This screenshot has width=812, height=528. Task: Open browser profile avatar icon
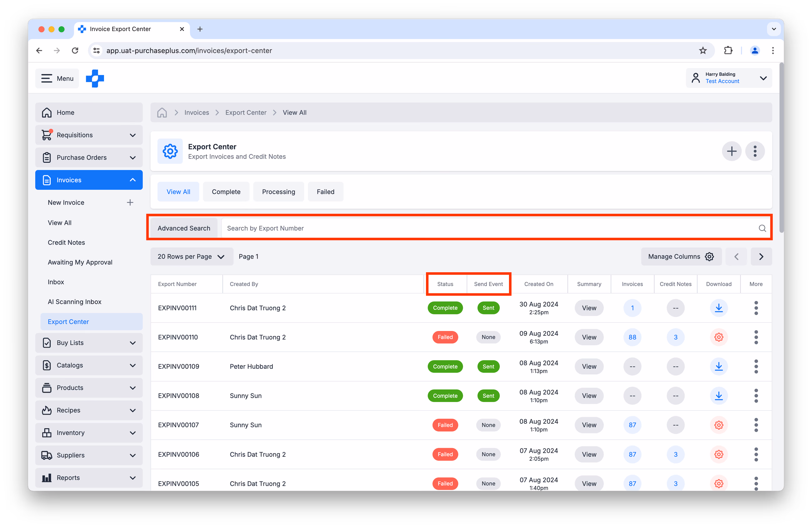(755, 51)
